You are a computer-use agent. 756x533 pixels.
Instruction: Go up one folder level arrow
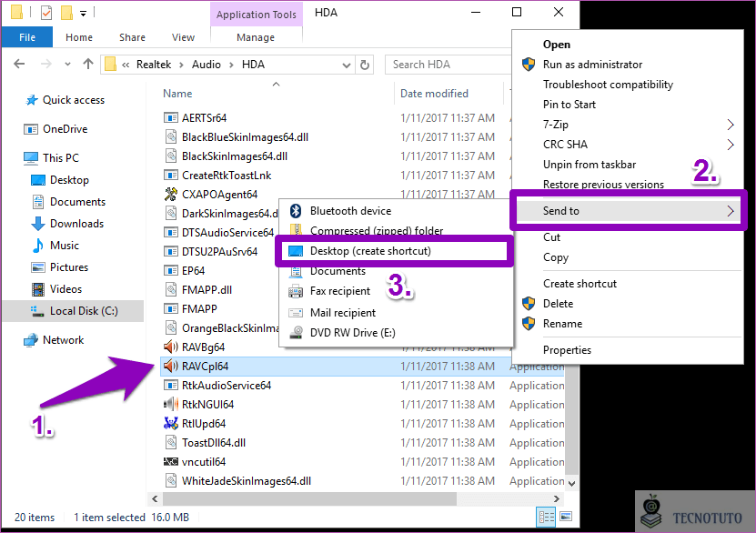click(x=87, y=64)
